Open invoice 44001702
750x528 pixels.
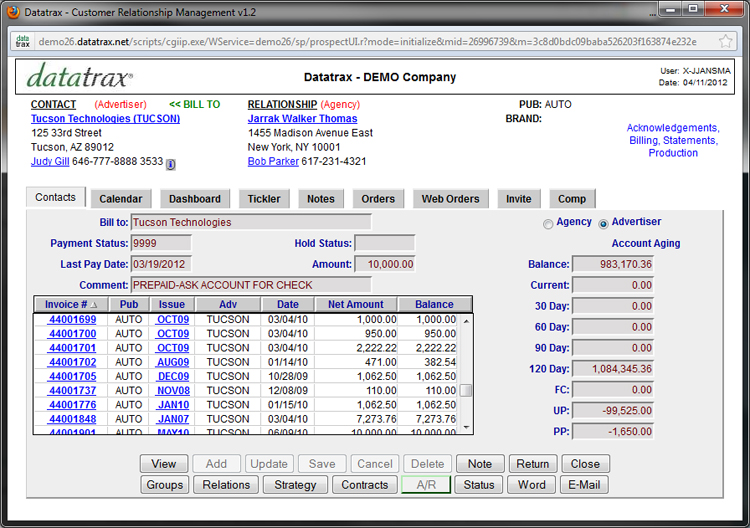[x=73, y=362]
